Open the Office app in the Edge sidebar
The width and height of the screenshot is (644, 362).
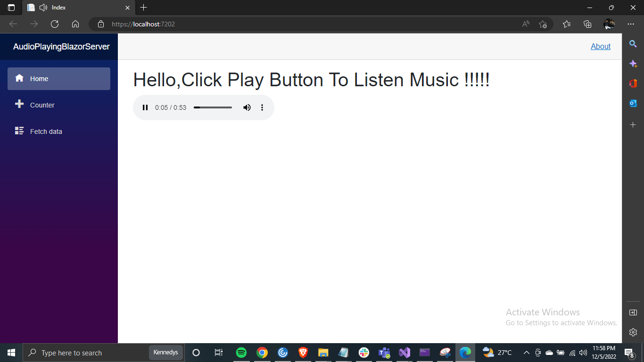coord(633,83)
